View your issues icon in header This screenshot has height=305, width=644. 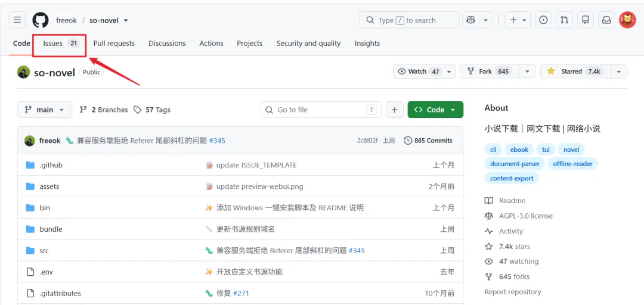pyautogui.click(x=543, y=20)
